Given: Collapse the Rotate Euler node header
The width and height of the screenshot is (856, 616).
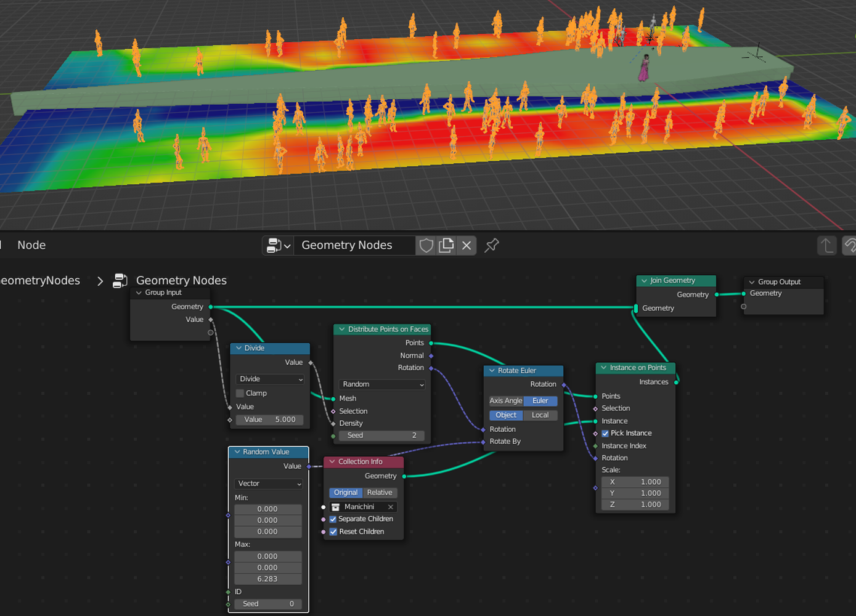Looking at the screenshot, I should pos(491,370).
